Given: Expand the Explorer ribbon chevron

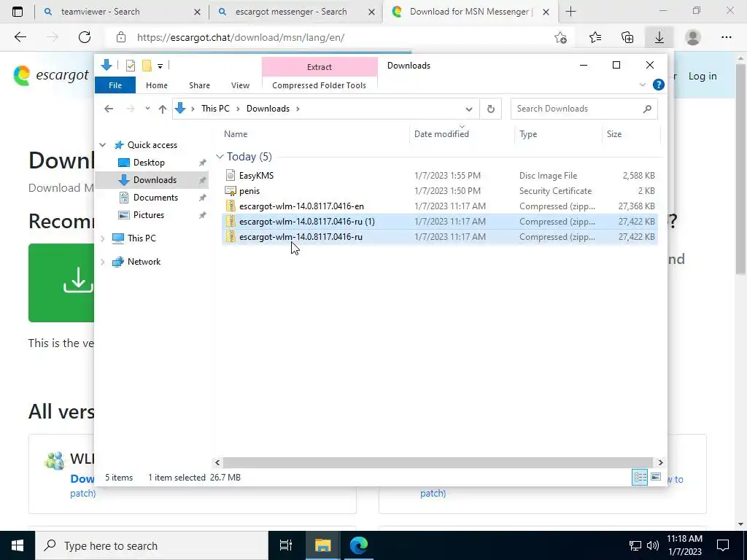Looking at the screenshot, I should pos(642,85).
